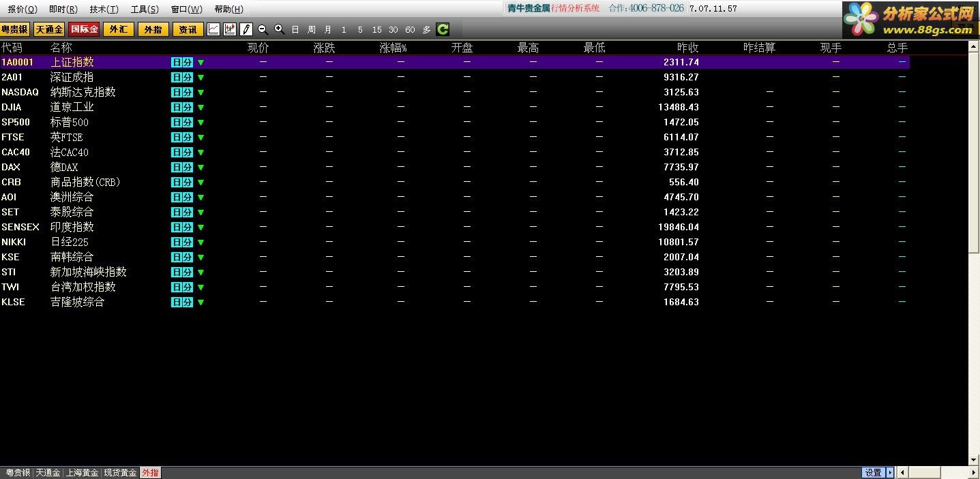The width and height of the screenshot is (980, 479).
Task: Click the red 国际金 toolbar button
Action: coord(84,29)
